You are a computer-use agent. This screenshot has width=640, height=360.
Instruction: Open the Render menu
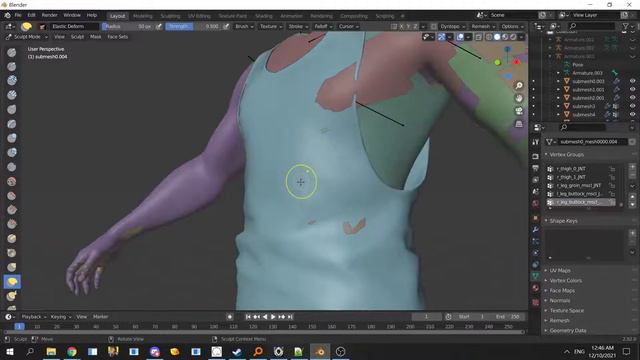[x=49, y=15]
